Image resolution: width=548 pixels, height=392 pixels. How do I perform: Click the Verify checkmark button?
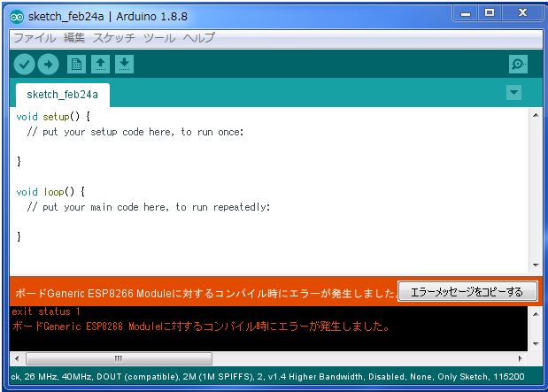[24, 65]
